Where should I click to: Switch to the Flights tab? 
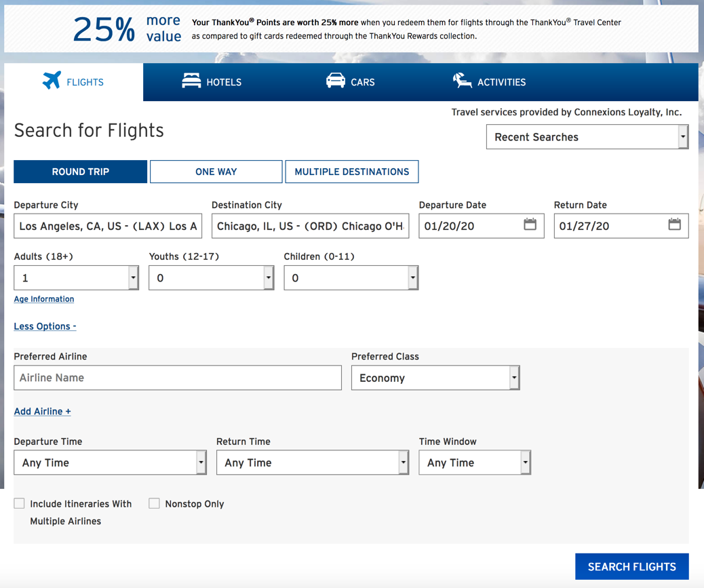74,81
